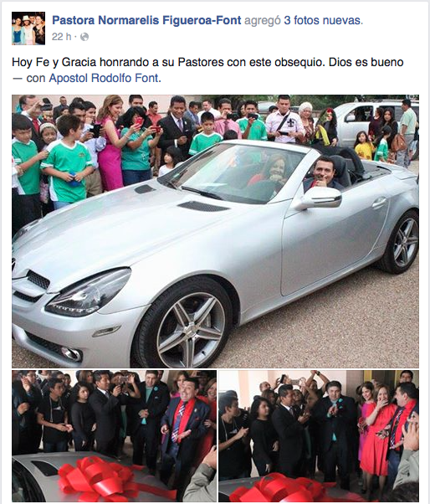Viewport: 430px width, 504px height.
Task: Open the bottom-left photo with red-tie man
Action: coord(114,436)
